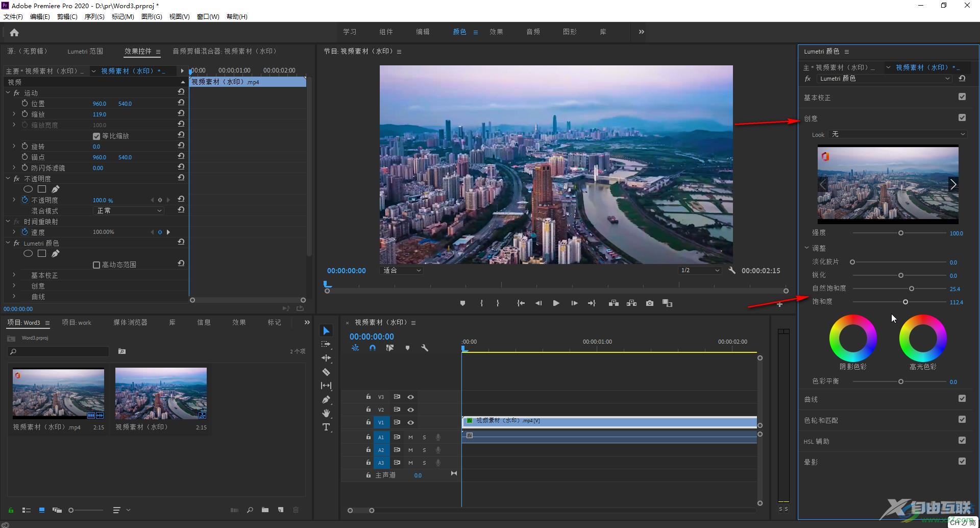Image resolution: width=980 pixels, height=528 pixels.
Task: Select the Pen tool in timeline toolbar
Action: click(326, 399)
